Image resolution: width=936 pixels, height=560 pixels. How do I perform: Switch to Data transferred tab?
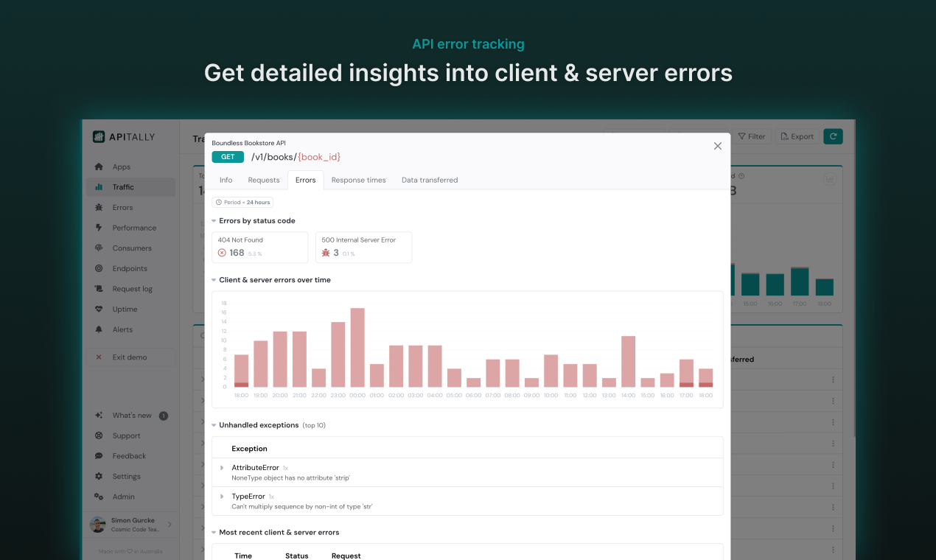[430, 180]
